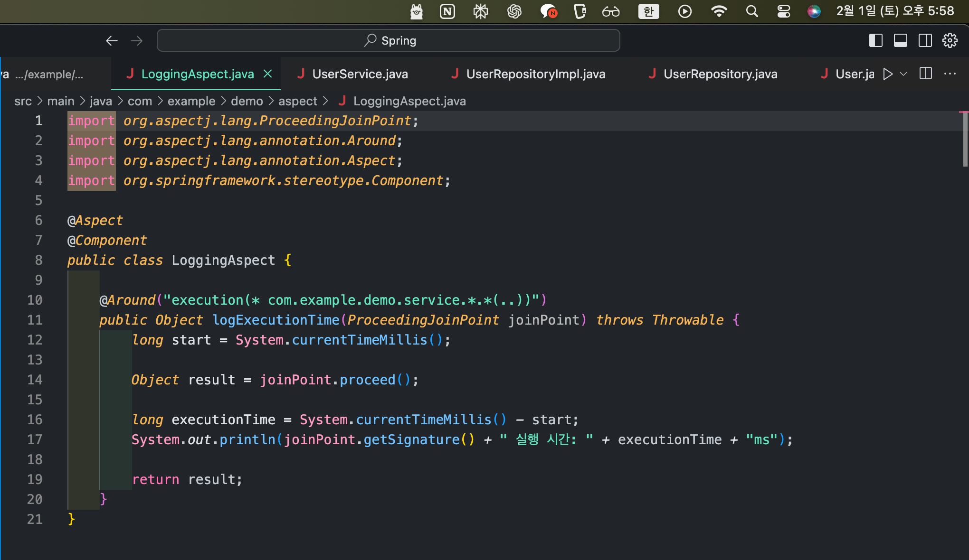This screenshot has width=969, height=560.
Task: Toggle the bottom panel layout icon
Action: click(900, 41)
